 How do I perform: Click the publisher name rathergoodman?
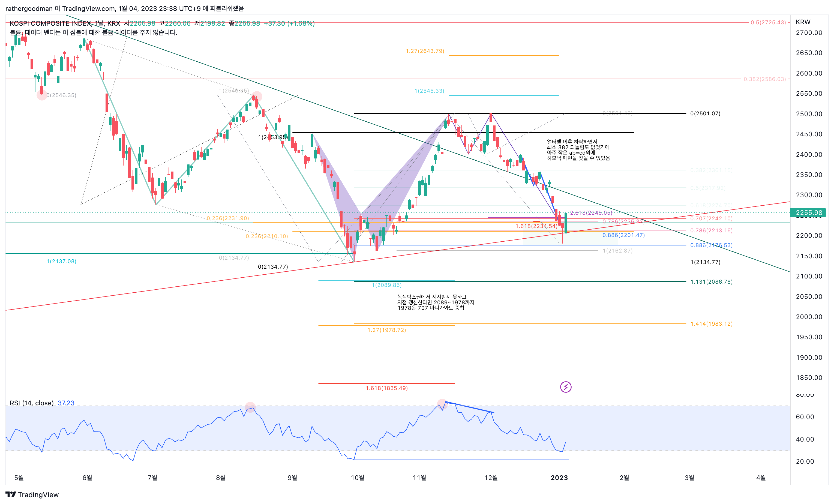point(29,8)
